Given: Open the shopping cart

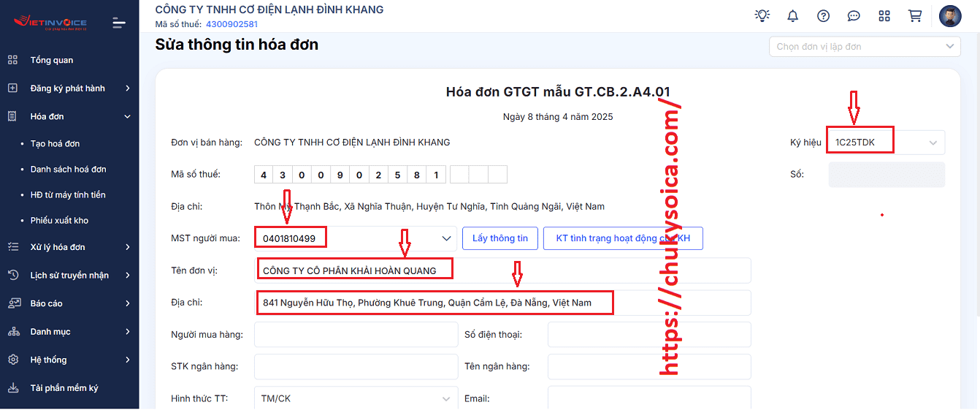Looking at the screenshot, I should (x=914, y=15).
